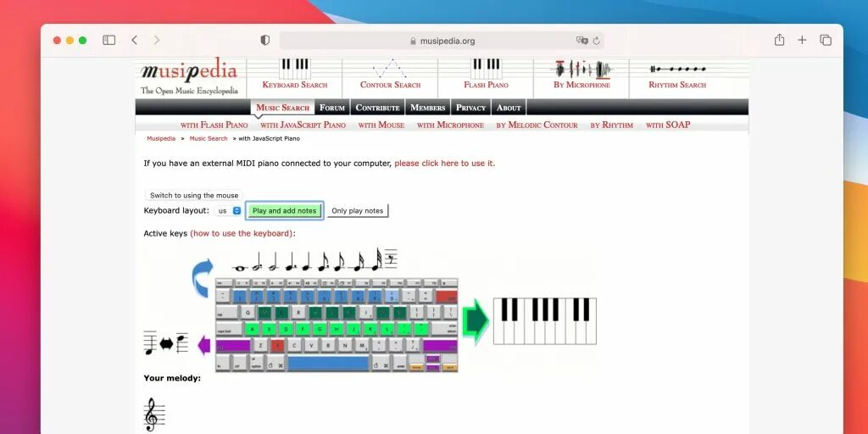Click the waveform icon above By Microphone
Screen dimensions: 868x434
(x=581, y=70)
